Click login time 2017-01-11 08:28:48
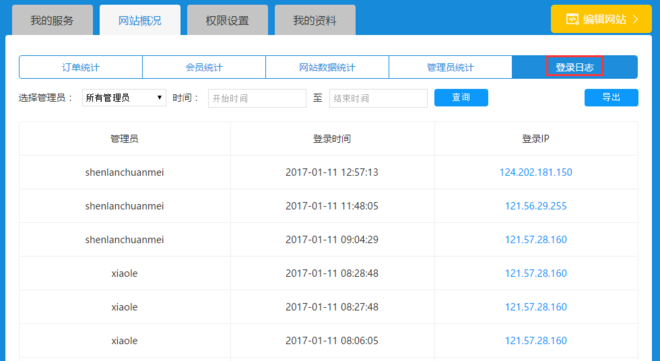Screen dimensions: 660x361 click(332, 273)
